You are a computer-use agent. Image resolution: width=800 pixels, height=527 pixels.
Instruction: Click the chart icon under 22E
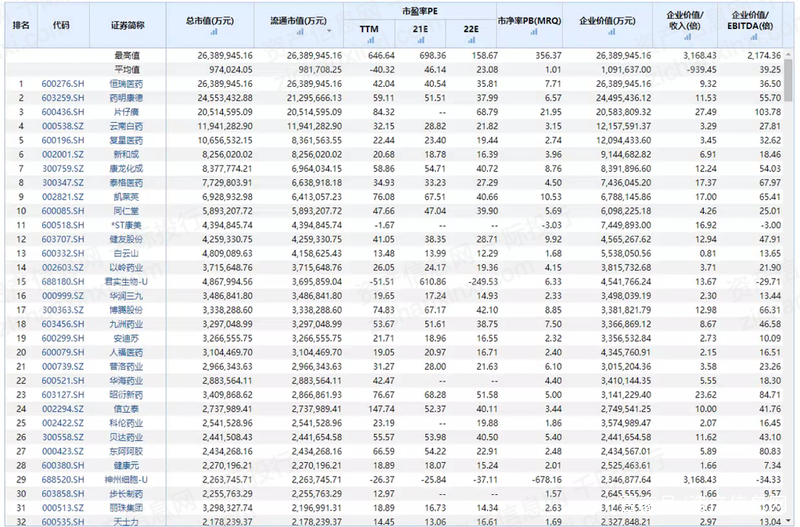471,40
